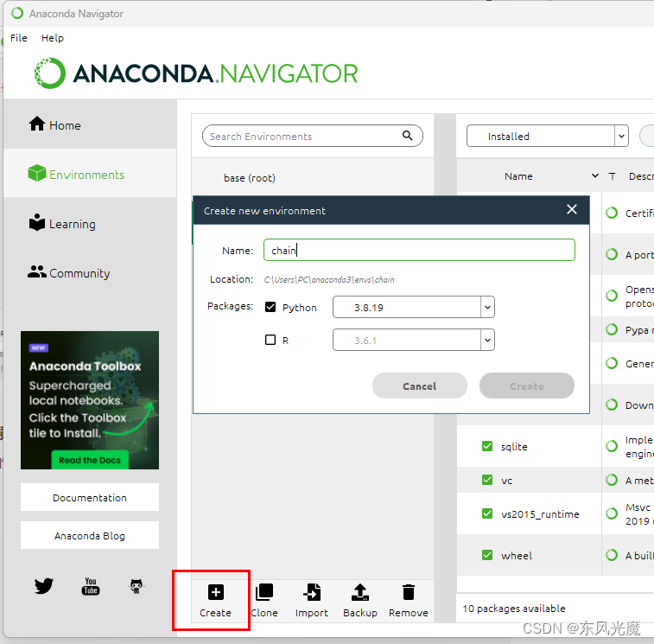Click the status circle beside Pypa description
The width and height of the screenshot is (654, 644).
click(x=612, y=329)
